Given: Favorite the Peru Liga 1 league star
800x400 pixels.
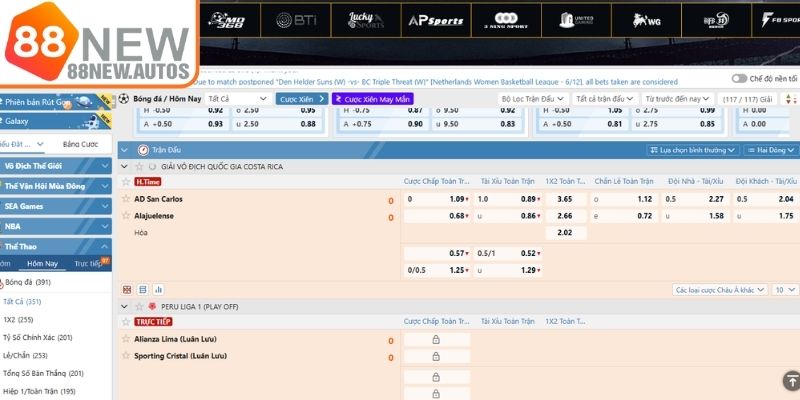Looking at the screenshot, I should (x=139, y=306).
